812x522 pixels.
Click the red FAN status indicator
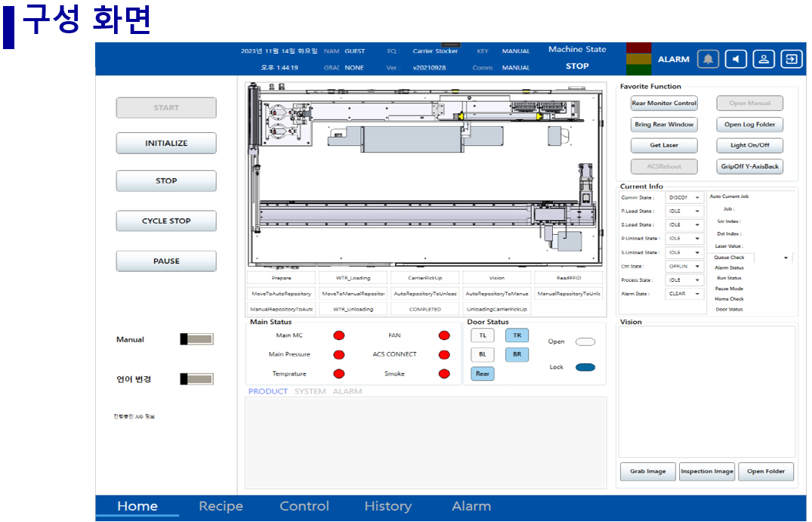tap(444, 335)
